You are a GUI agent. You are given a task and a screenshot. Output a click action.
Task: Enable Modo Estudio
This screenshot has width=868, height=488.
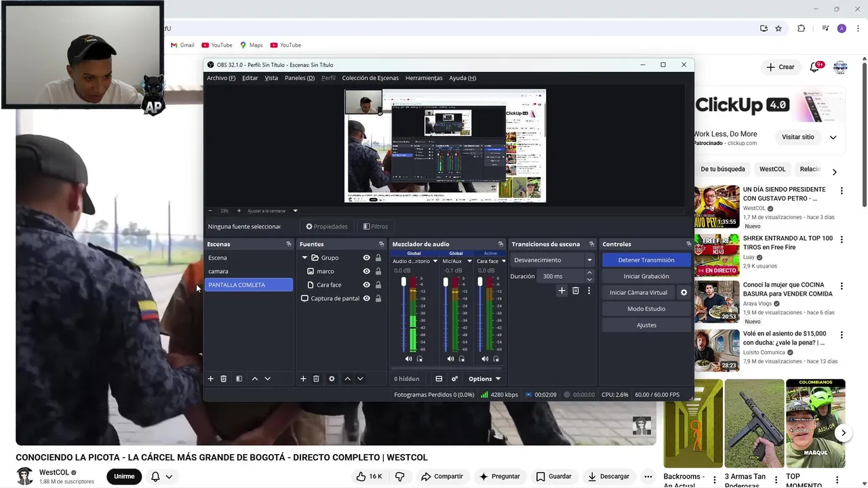[646, 309]
